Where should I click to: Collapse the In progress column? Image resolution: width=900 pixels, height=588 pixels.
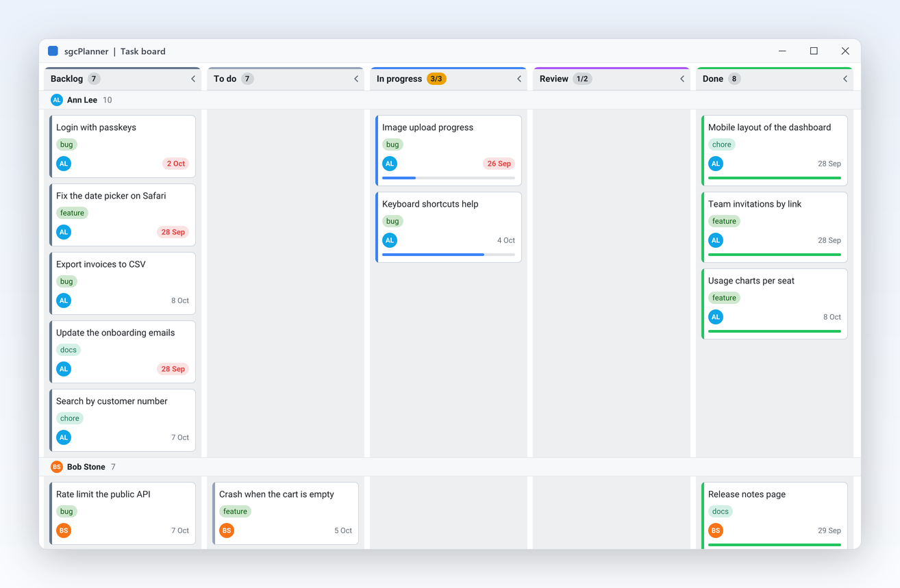pos(519,79)
